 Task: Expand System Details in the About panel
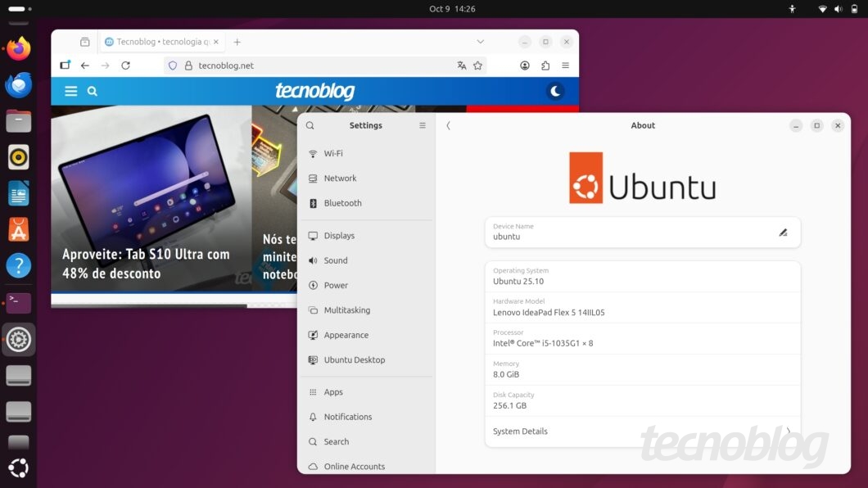643,432
